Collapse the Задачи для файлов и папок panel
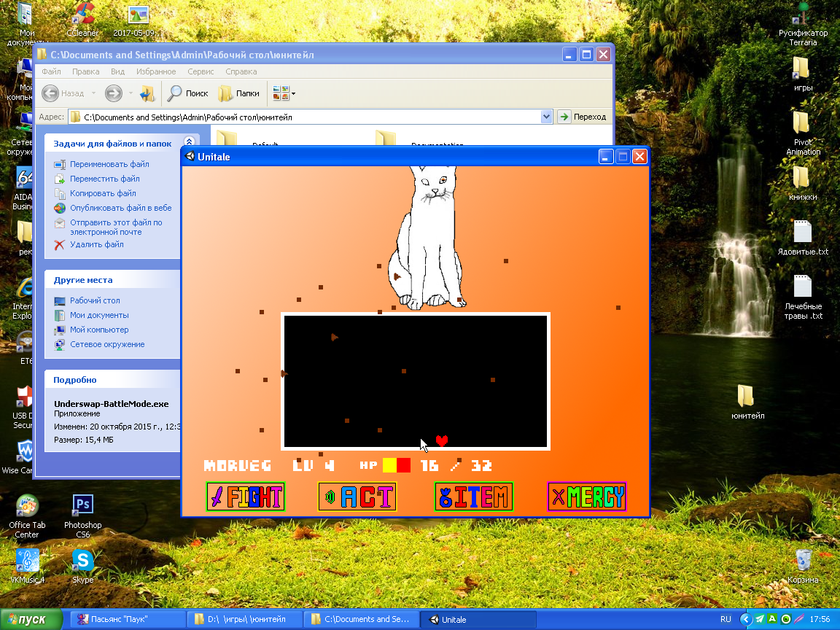840x630 pixels. 189,142
